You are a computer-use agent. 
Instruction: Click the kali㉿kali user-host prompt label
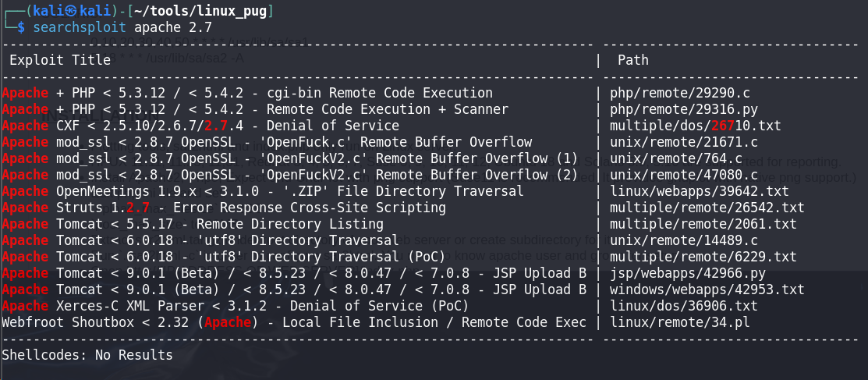tap(72, 10)
